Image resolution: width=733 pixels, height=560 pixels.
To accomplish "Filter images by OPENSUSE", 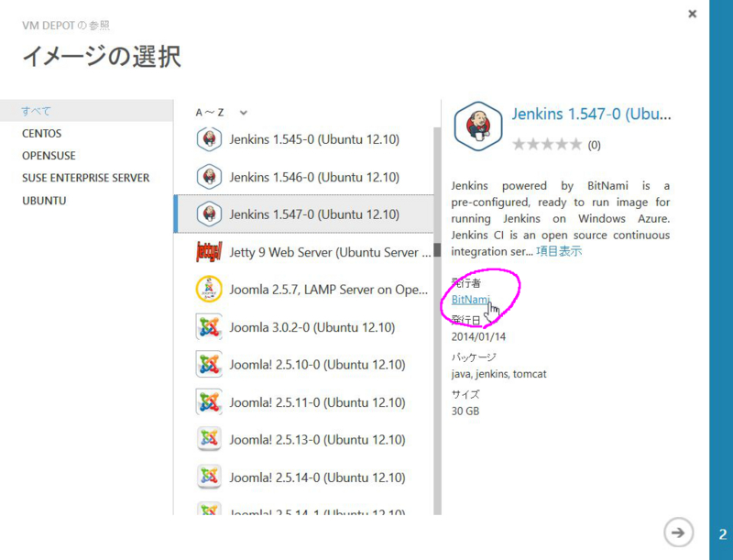I will point(49,156).
